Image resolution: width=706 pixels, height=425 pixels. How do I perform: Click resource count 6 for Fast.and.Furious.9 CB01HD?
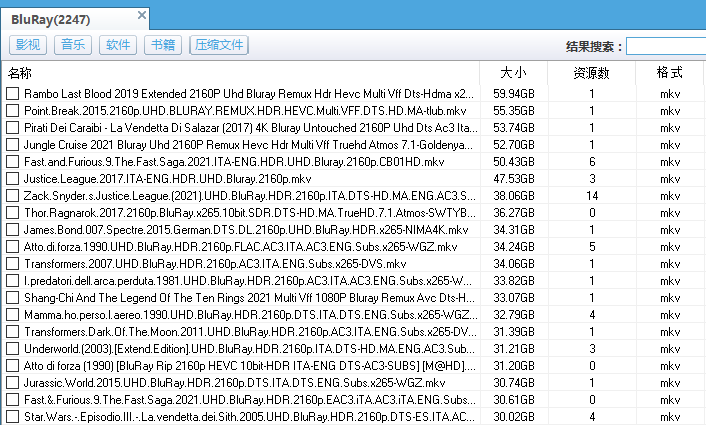coord(592,162)
